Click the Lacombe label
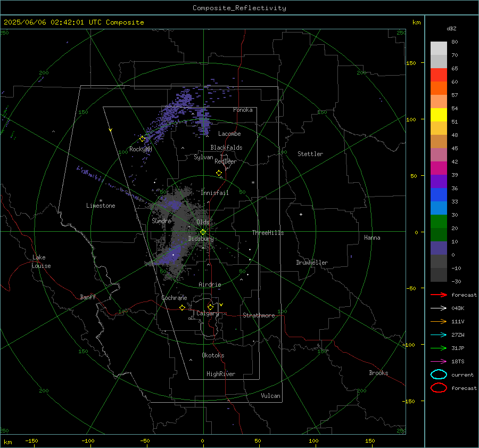 point(229,134)
